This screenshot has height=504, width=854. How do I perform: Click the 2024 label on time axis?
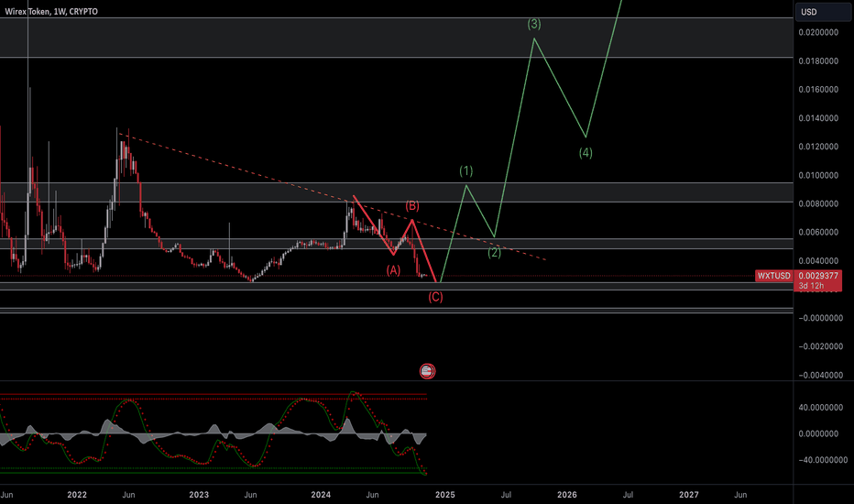click(321, 495)
